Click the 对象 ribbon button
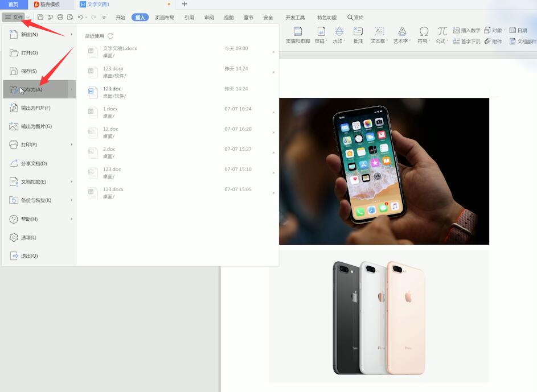The width and height of the screenshot is (537, 392). (494, 31)
